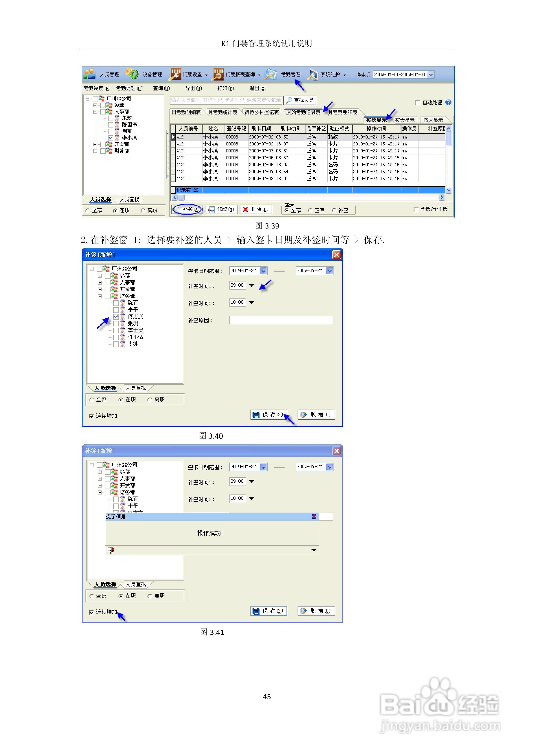The height and width of the screenshot is (756, 534).
Task: Uncheck 李小燕 in the main tree
Action: [x=111, y=138]
